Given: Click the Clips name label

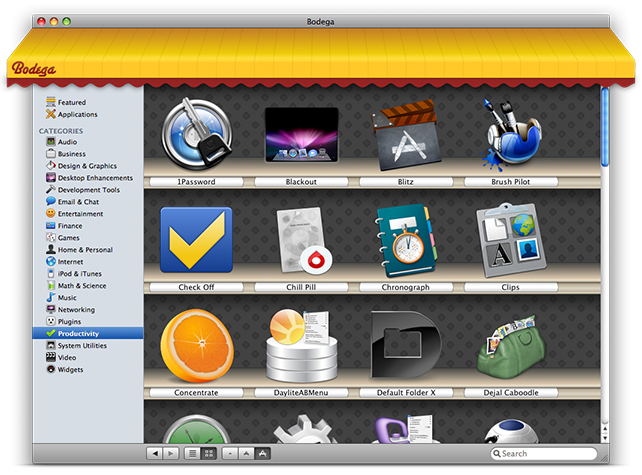Looking at the screenshot, I should [511, 287].
